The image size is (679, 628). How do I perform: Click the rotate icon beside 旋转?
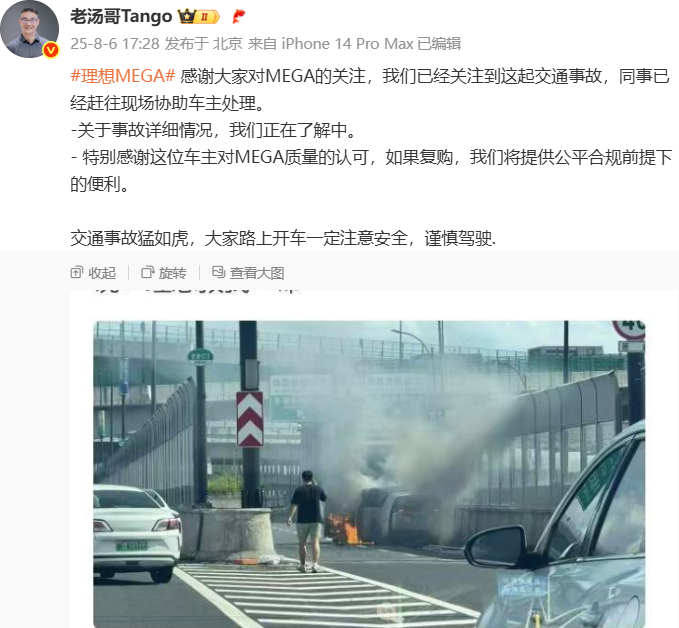pyautogui.click(x=148, y=272)
